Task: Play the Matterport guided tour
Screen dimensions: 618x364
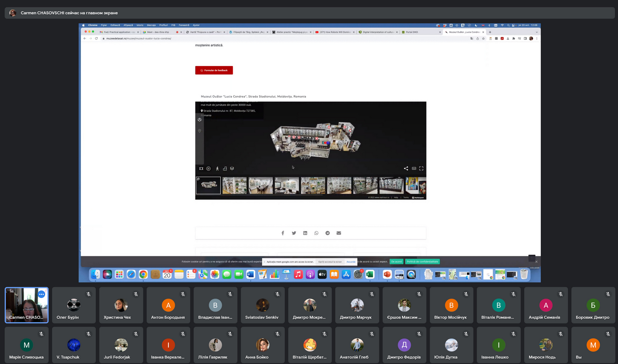Action: (209, 169)
